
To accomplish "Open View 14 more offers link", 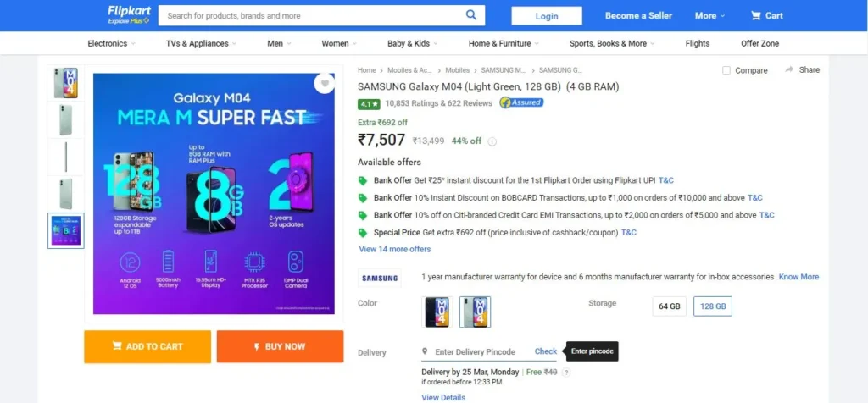I will (395, 249).
